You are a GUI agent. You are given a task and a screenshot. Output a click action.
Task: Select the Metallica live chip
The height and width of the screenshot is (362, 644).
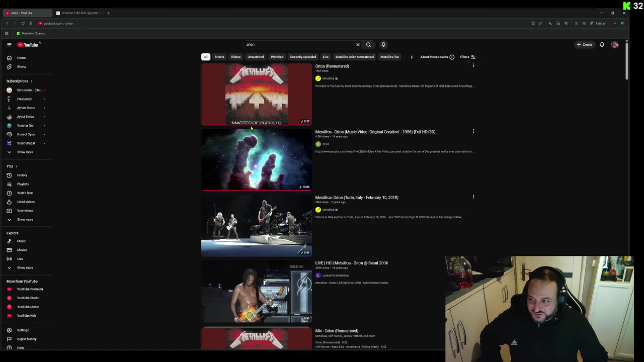coord(389,57)
